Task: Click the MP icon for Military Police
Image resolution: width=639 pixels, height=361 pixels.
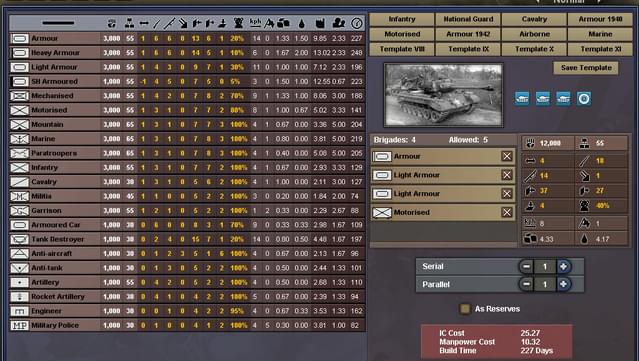Action: (x=20, y=325)
